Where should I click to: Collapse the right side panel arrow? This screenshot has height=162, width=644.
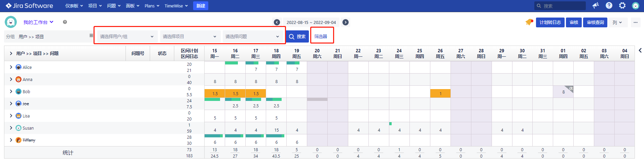(x=640, y=50)
